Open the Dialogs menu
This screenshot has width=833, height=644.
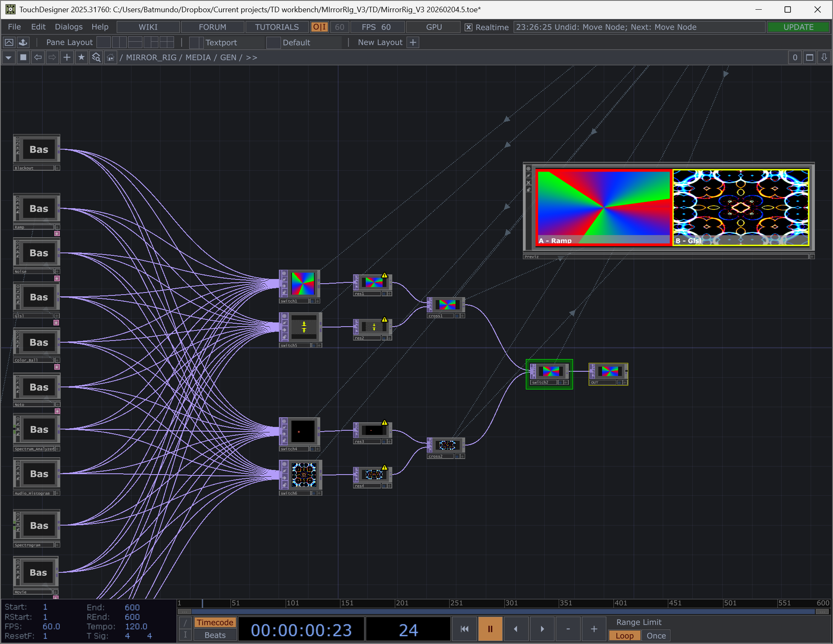click(69, 27)
